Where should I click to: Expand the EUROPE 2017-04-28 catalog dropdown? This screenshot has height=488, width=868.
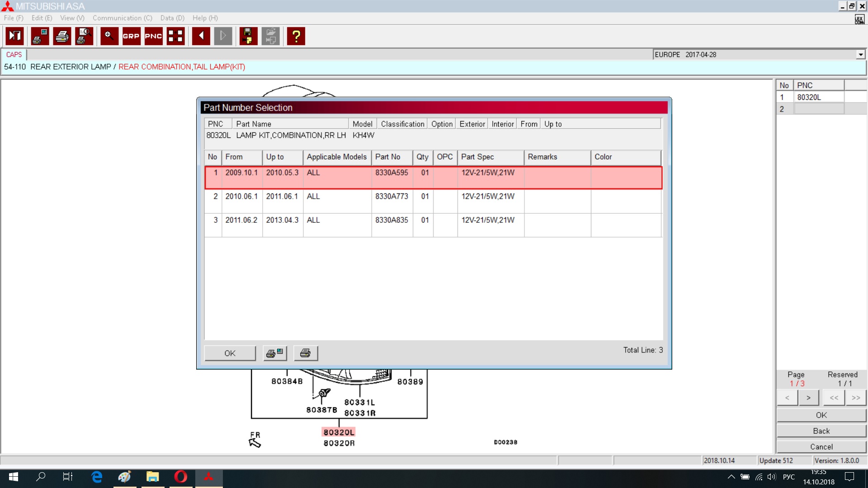(x=860, y=55)
